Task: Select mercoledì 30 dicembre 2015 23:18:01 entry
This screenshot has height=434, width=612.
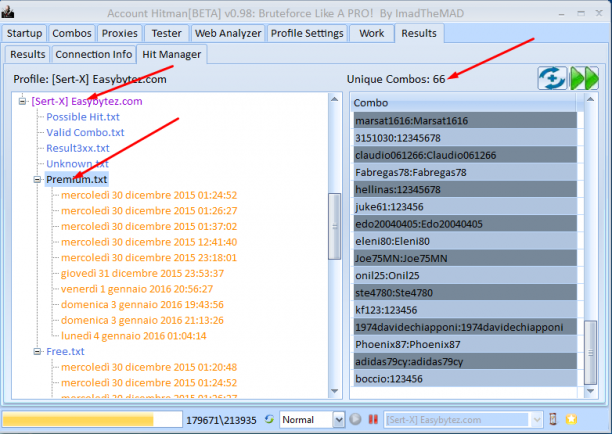Action: click(x=149, y=258)
